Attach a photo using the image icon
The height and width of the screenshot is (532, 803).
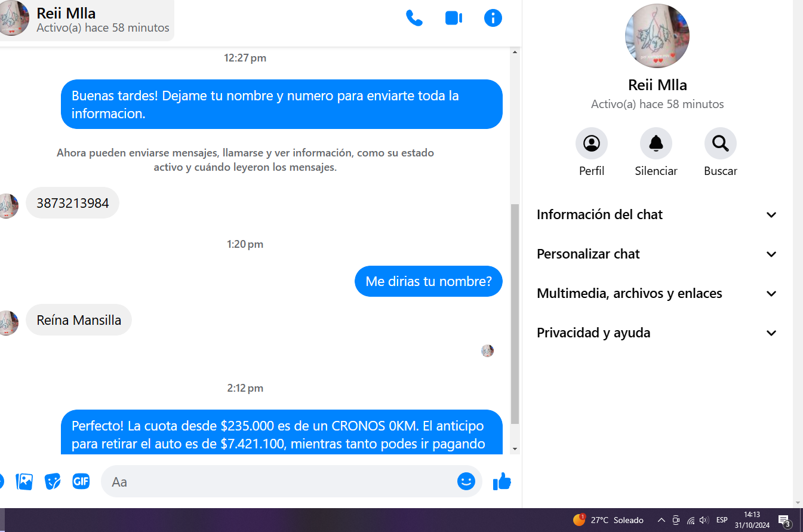point(24,481)
